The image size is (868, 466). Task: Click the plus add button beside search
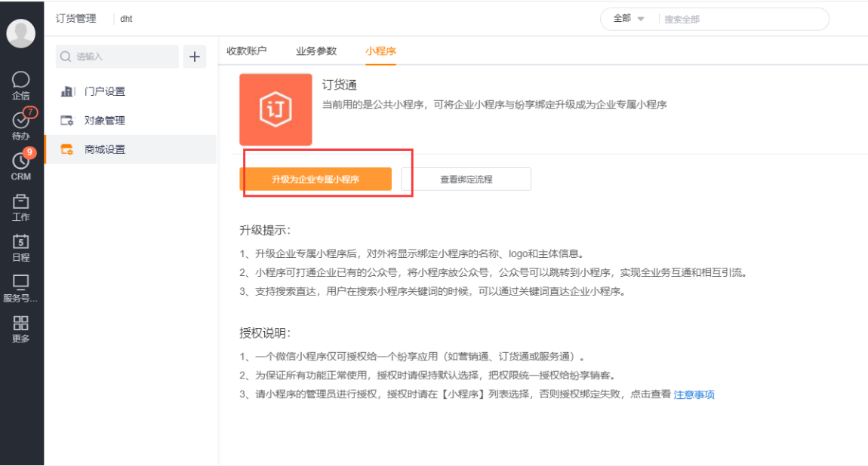click(194, 57)
